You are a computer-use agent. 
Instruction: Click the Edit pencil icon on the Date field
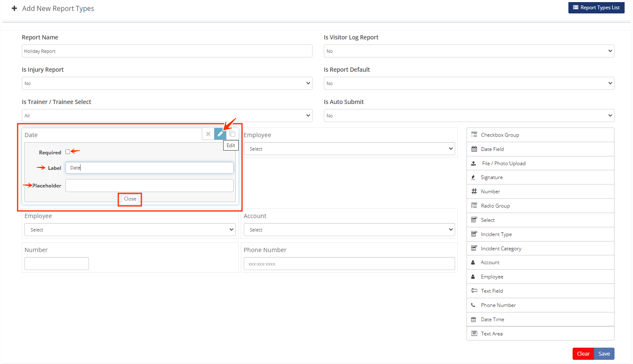tap(220, 134)
